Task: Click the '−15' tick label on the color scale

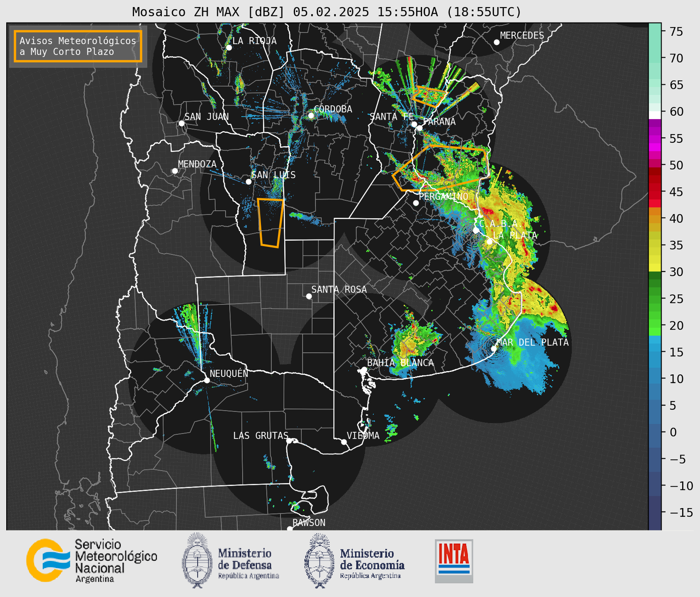Action: click(681, 513)
